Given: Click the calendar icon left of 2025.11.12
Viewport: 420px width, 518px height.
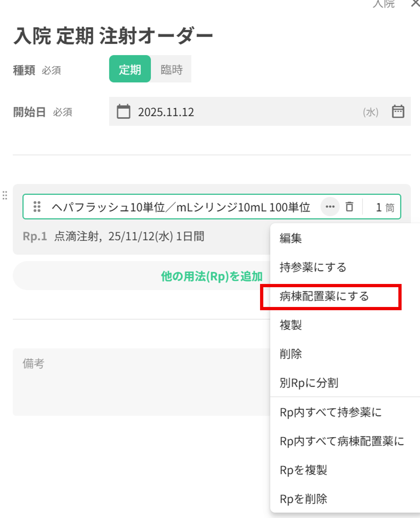Looking at the screenshot, I should (x=123, y=112).
